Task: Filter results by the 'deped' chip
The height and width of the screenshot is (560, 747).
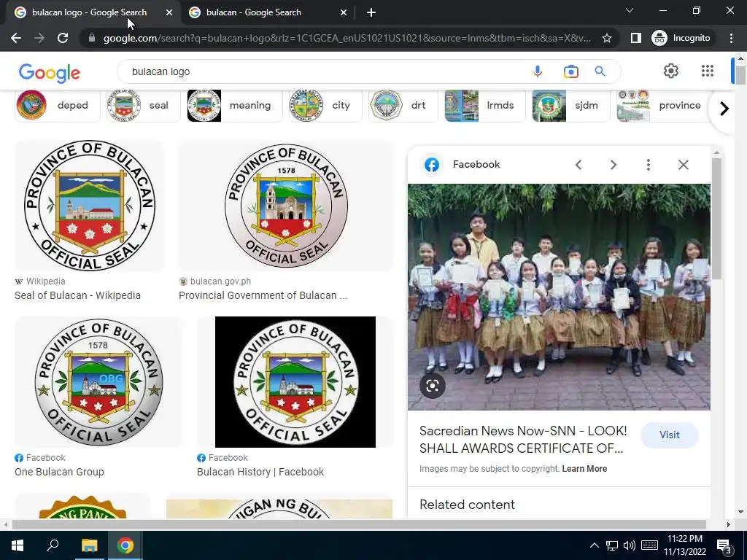Action: click(57, 105)
